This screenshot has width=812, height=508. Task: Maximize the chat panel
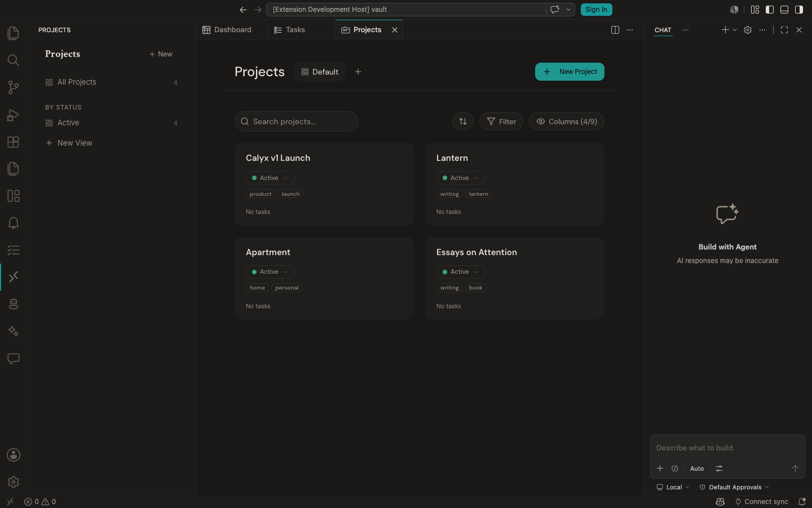click(784, 30)
